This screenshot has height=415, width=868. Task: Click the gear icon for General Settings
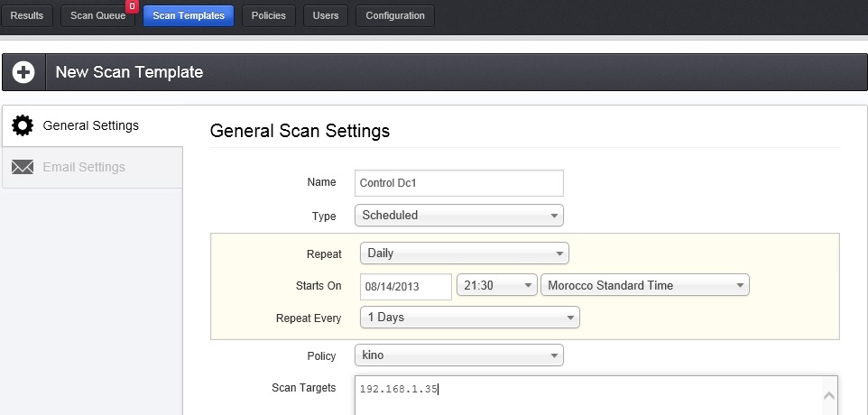[23, 125]
